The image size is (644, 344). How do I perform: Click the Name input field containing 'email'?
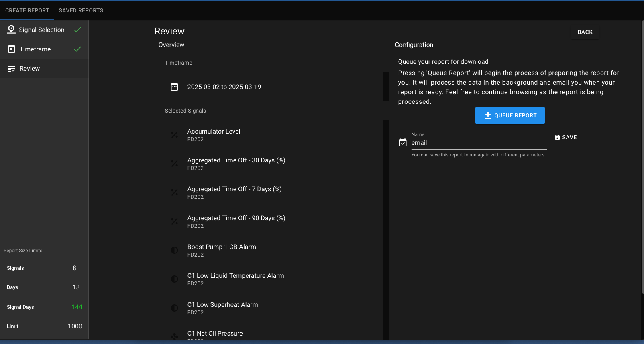coord(478,143)
